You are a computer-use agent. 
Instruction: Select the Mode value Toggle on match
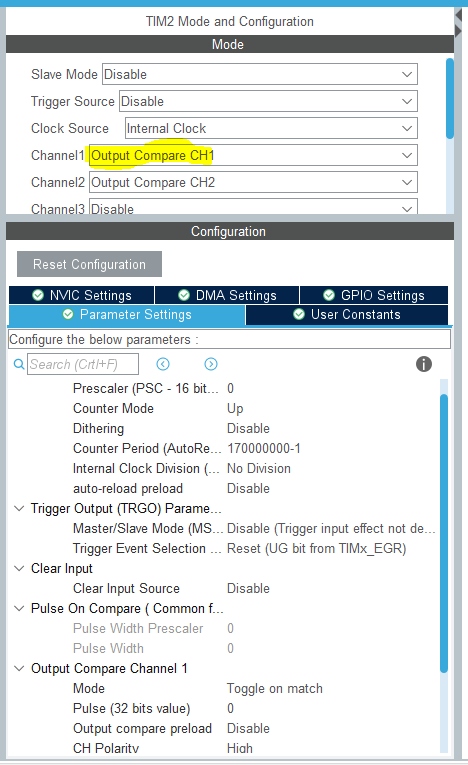point(275,688)
